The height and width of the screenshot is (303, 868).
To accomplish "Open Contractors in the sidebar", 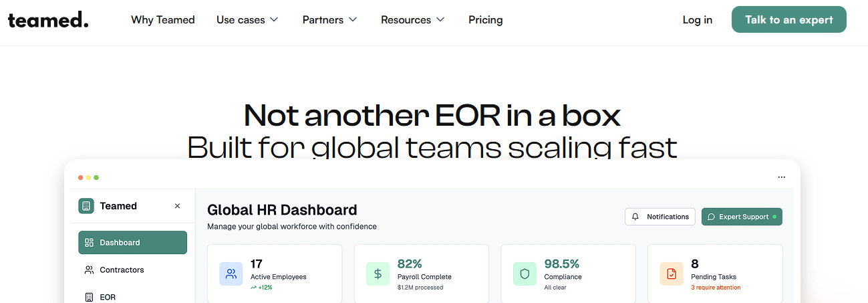I will pyautogui.click(x=132, y=270).
